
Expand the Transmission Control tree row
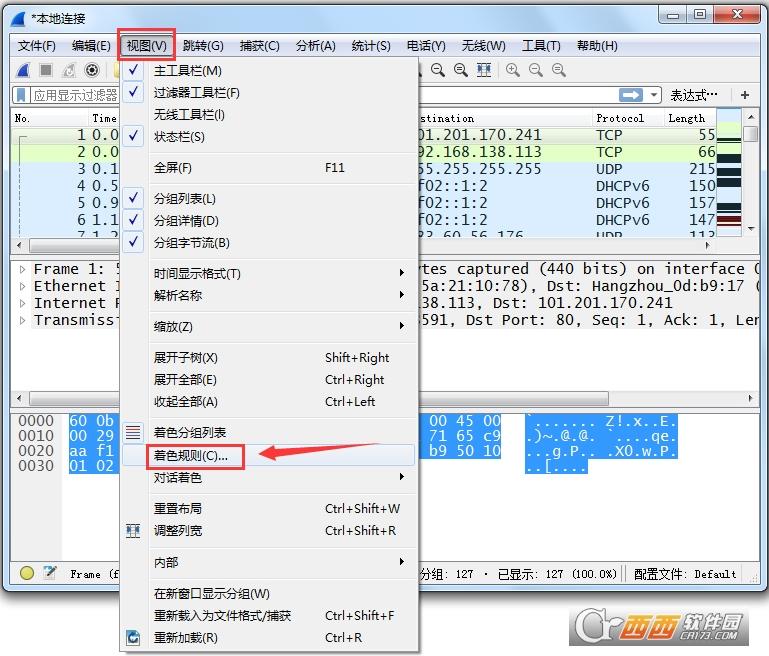click(23, 321)
